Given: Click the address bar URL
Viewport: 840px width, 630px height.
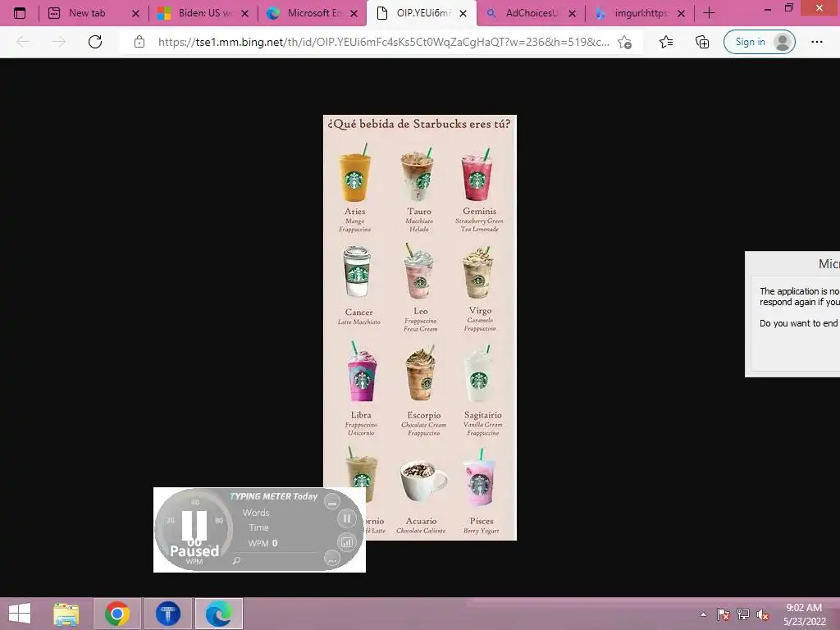Looking at the screenshot, I should (384, 42).
